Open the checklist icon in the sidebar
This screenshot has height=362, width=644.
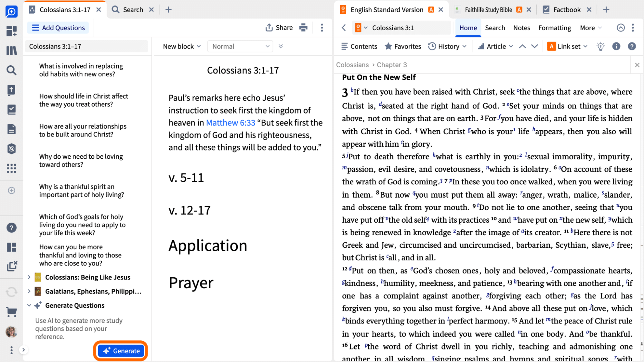pyautogui.click(x=11, y=109)
